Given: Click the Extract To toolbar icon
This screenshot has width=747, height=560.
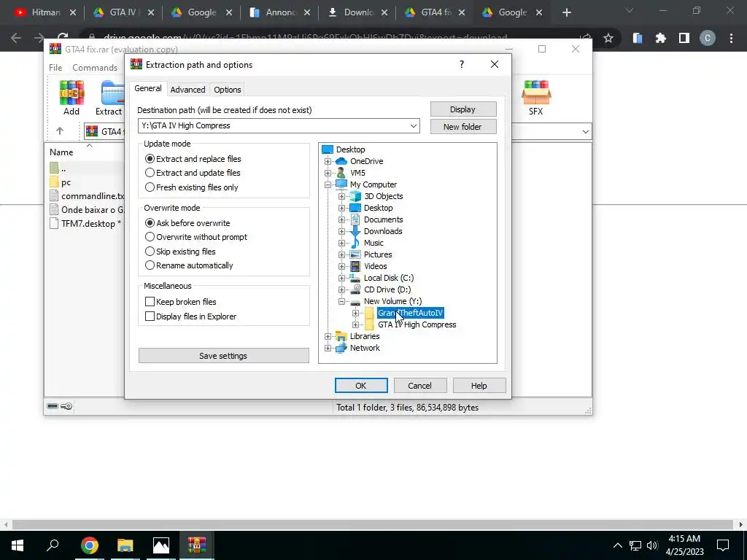Looking at the screenshot, I should coord(111,98).
